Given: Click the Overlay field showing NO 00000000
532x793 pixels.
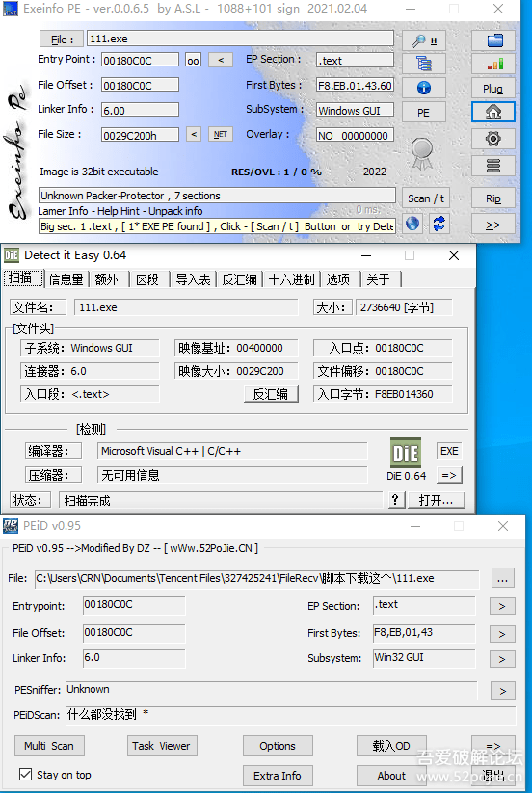Looking at the screenshot, I should pos(355,135).
